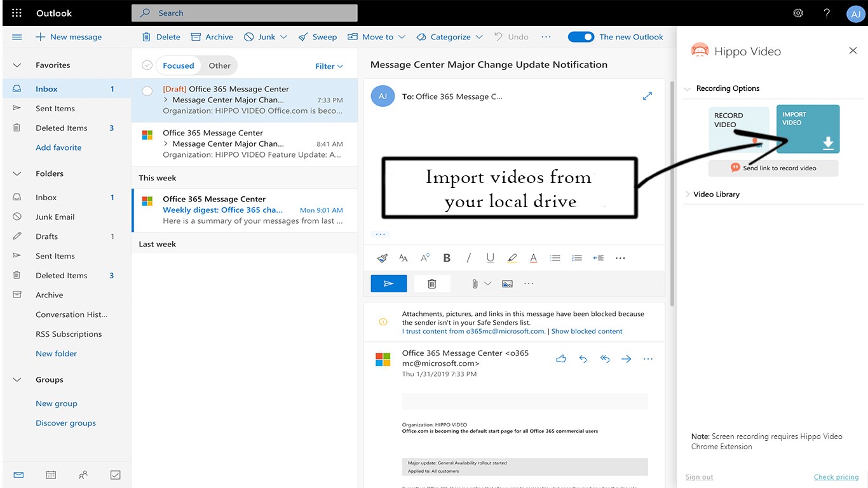Open Outlook settings gear
This screenshot has height=488, width=868.
[799, 13]
